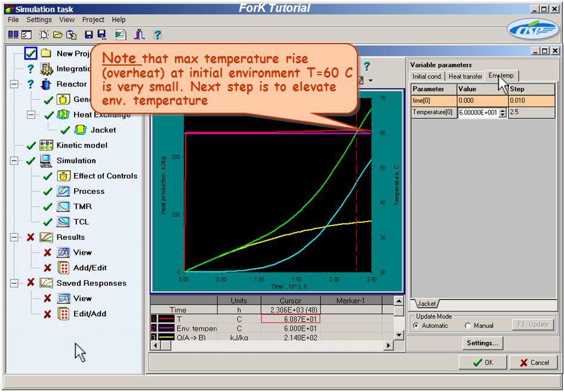Click the document report icon in the toolbar

pyautogui.click(x=121, y=35)
